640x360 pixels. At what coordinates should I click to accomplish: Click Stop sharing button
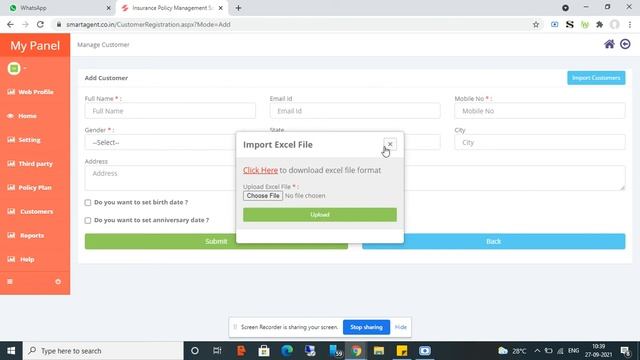pos(366,327)
